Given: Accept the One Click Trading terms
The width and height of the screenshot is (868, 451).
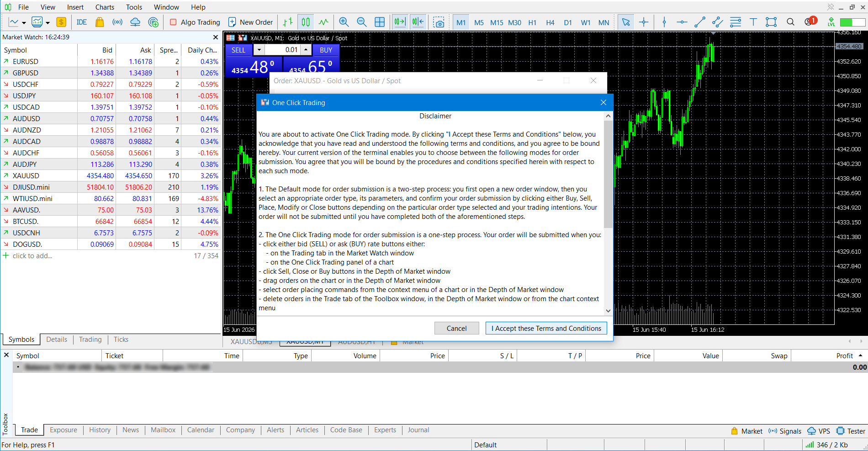Looking at the screenshot, I should tap(546, 328).
